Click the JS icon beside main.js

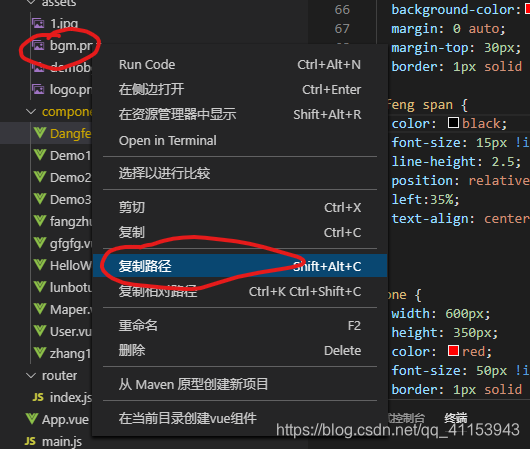pos(30,441)
